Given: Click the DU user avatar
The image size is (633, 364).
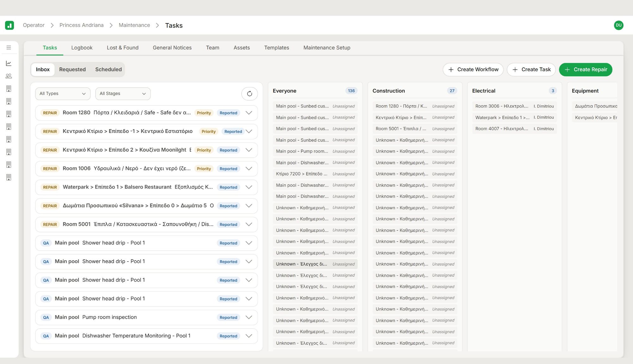Looking at the screenshot, I should (618, 25).
